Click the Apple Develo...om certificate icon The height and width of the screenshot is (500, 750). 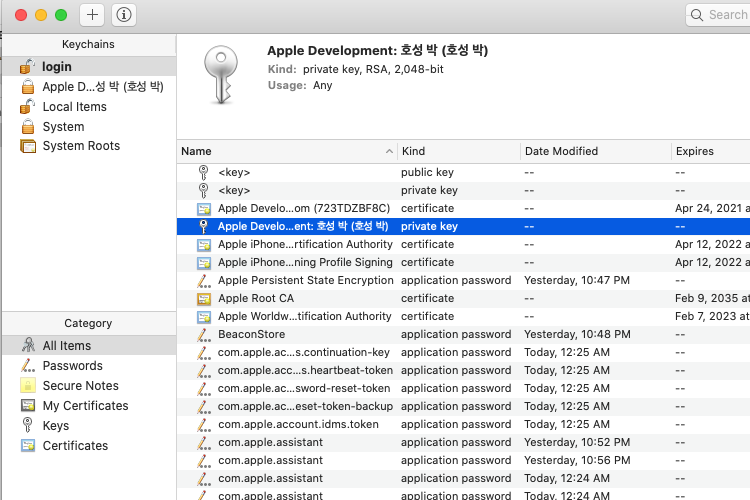pyautogui.click(x=204, y=209)
